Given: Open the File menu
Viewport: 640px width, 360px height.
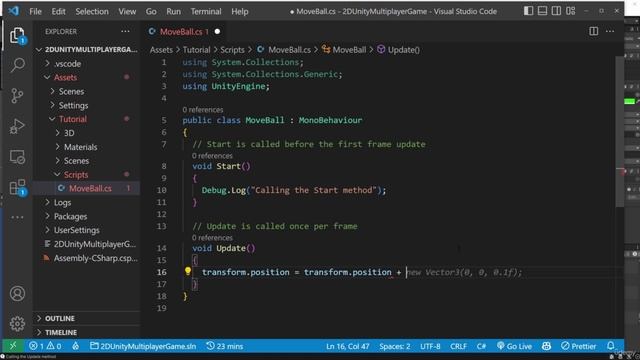Looking at the screenshot, I should coord(35,11).
